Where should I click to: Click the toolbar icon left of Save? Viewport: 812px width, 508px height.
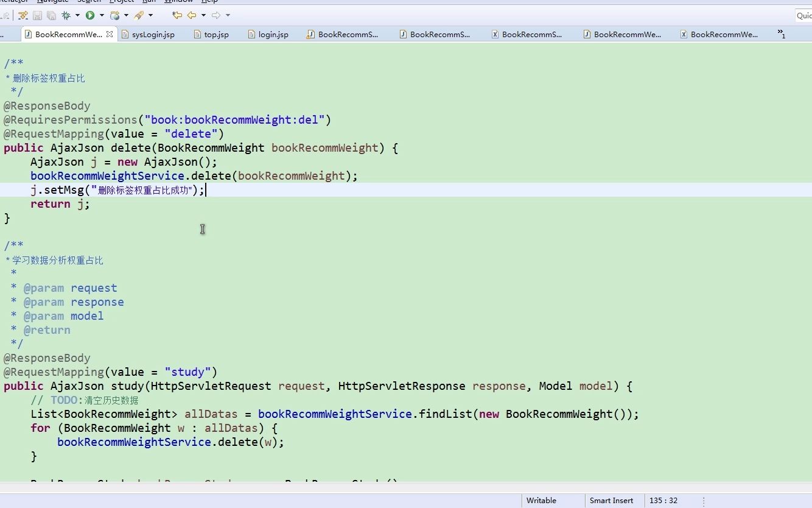(23, 15)
